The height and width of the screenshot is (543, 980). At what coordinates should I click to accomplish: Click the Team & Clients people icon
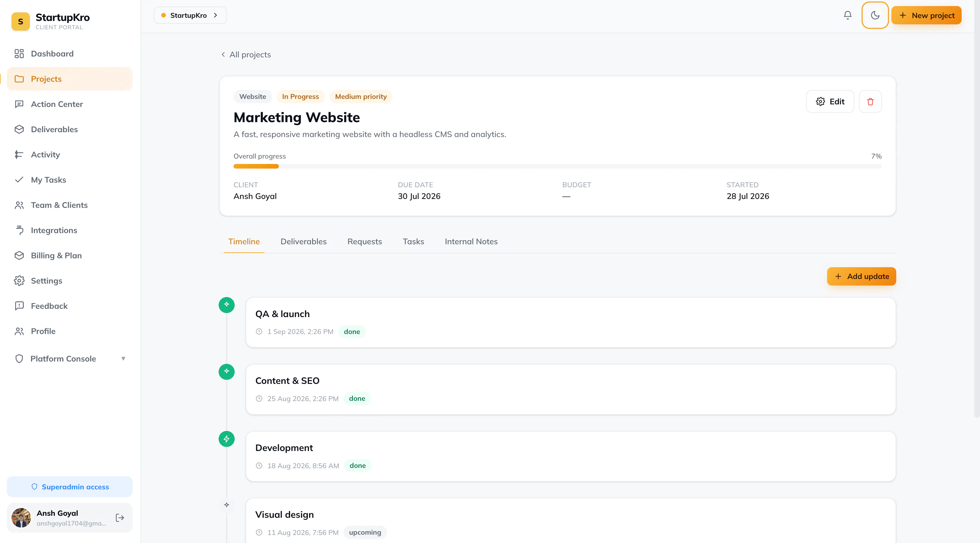[19, 205]
